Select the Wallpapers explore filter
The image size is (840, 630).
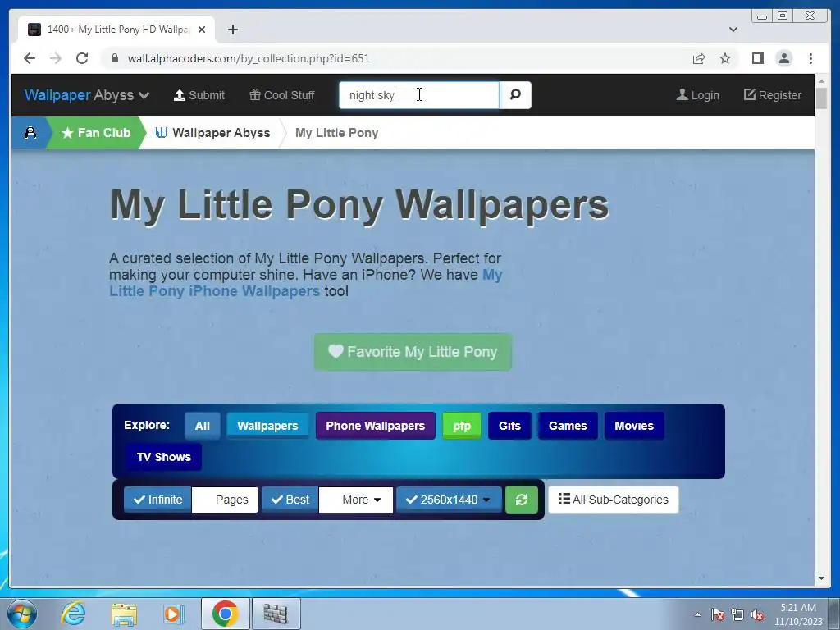267,426
